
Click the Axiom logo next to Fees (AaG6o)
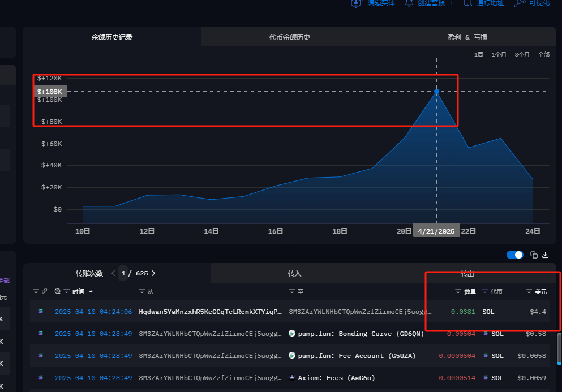[x=292, y=377]
